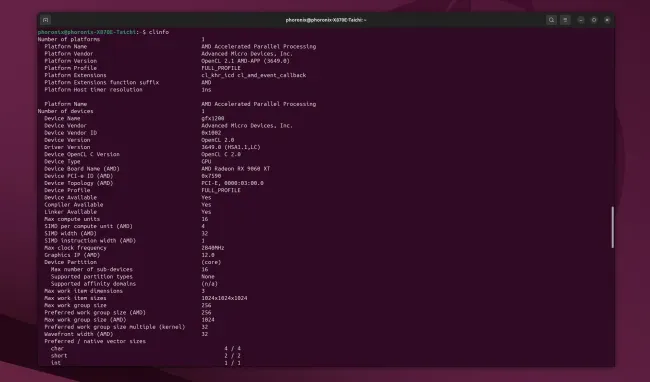This screenshot has height=382, width=650.
Task: Open the terminal search icon
Action: [551, 20]
